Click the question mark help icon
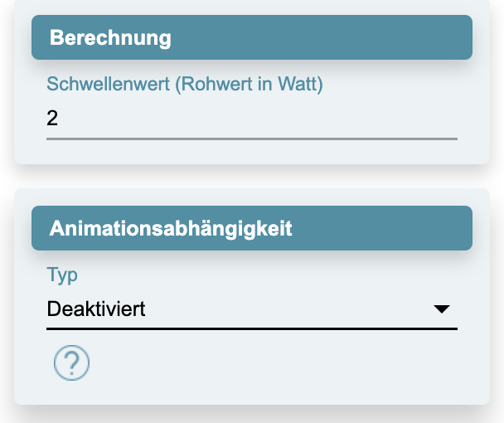The height and width of the screenshot is (423, 504). pos(71,362)
